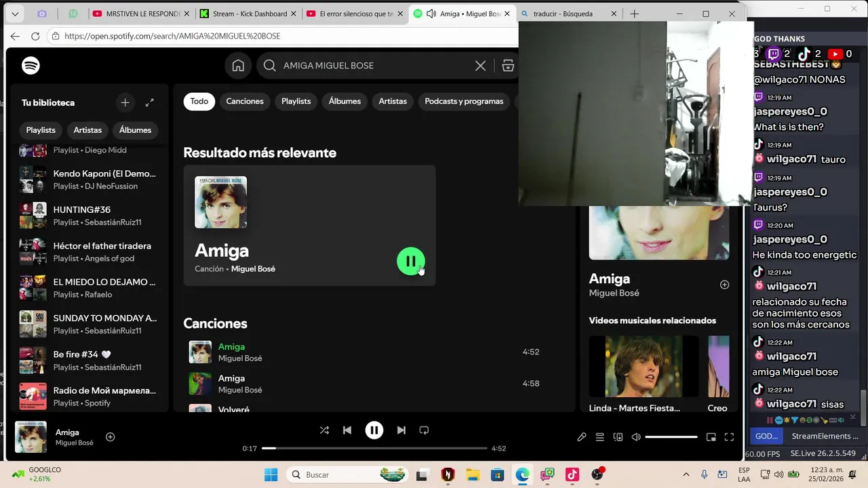This screenshot has height=488, width=868.
Task: Open the Linda - Martes Fiesta video thumbnail
Action: pos(644,366)
